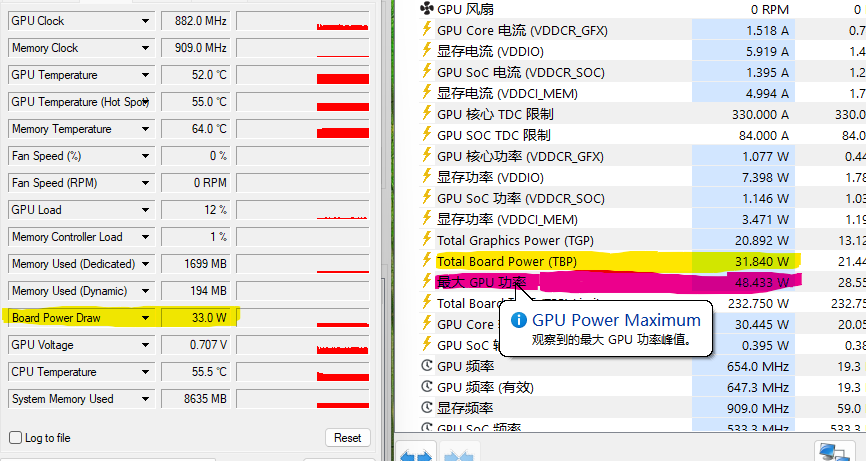866x461 pixels.
Task: Click the 882.0 MHz GPU Clock value
Action: (x=196, y=21)
